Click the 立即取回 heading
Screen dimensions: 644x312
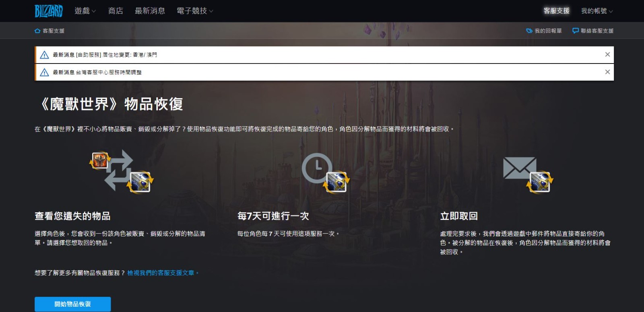click(x=459, y=216)
